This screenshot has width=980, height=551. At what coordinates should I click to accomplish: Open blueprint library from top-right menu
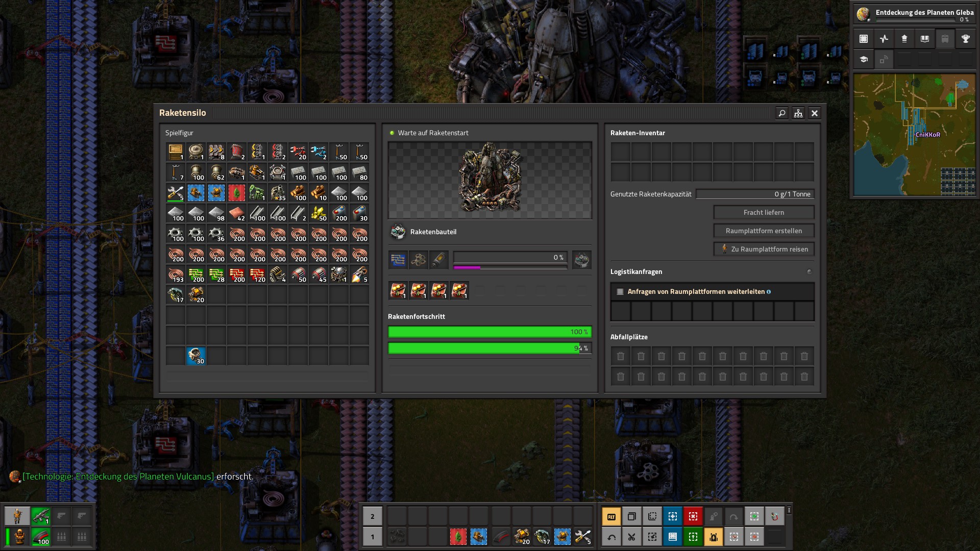[x=864, y=39]
